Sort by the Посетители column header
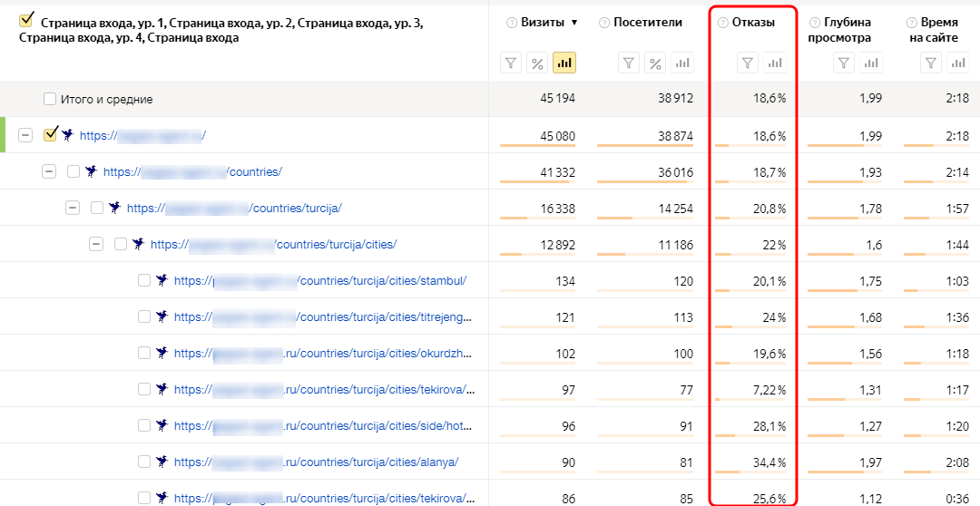The height and width of the screenshot is (506, 980). (647, 23)
